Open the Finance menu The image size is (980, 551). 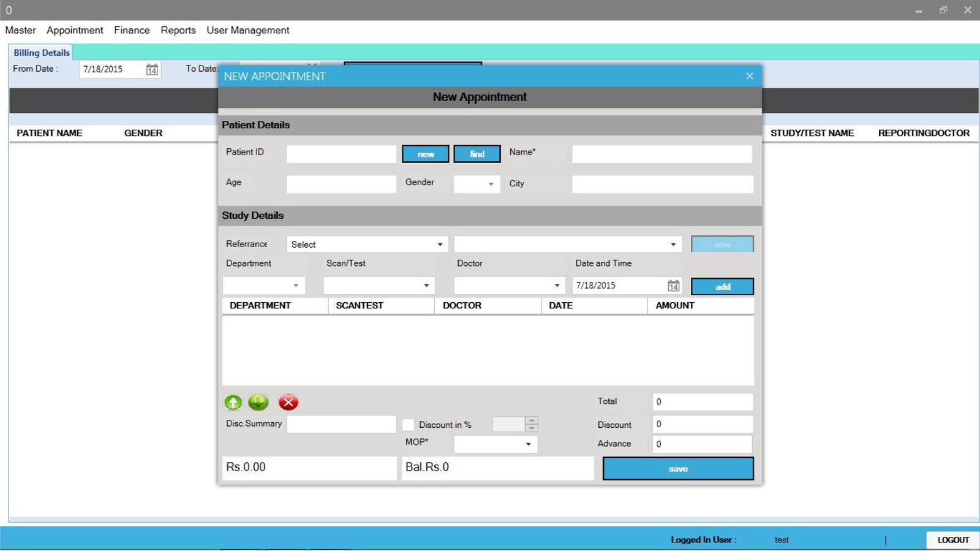pyautogui.click(x=132, y=30)
